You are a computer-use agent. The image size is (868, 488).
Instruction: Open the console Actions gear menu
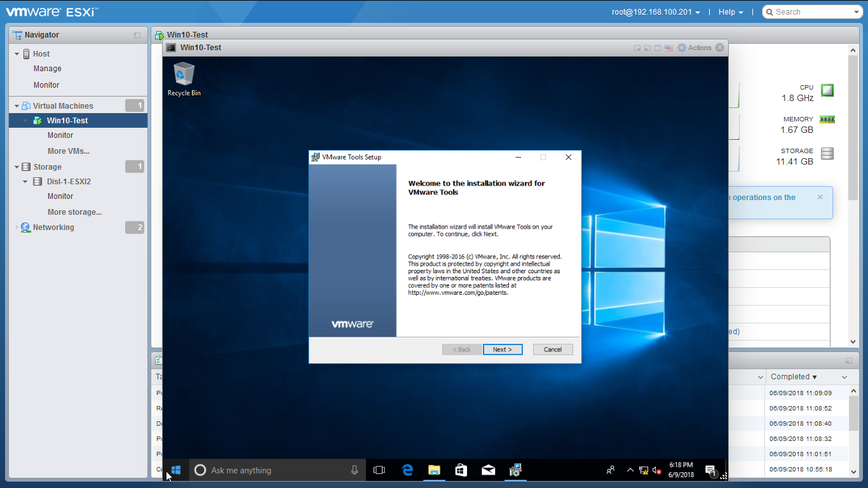point(694,48)
